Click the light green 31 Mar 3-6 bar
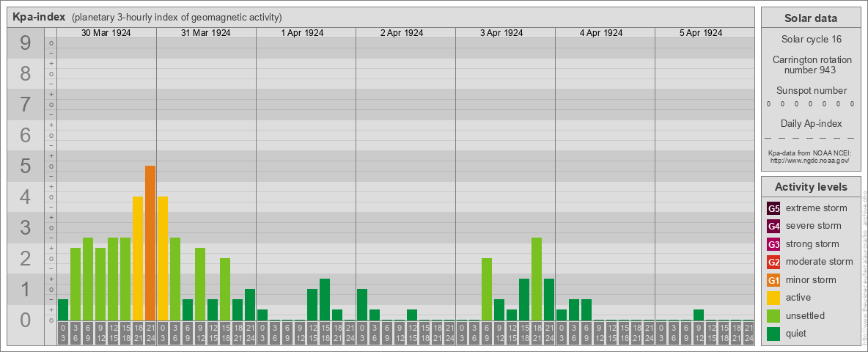868x352 pixels. 175,279
